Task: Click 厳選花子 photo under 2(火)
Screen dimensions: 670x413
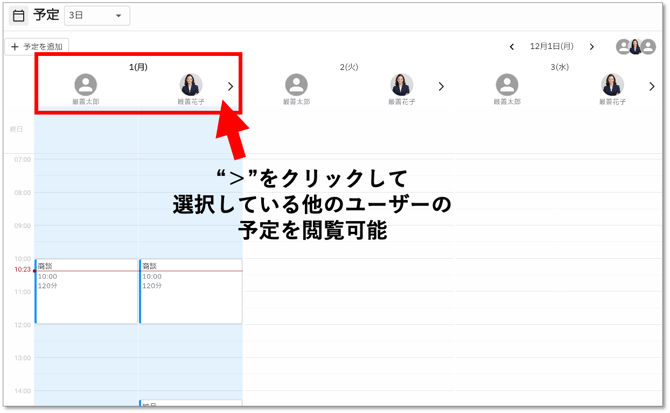Action: pos(400,85)
